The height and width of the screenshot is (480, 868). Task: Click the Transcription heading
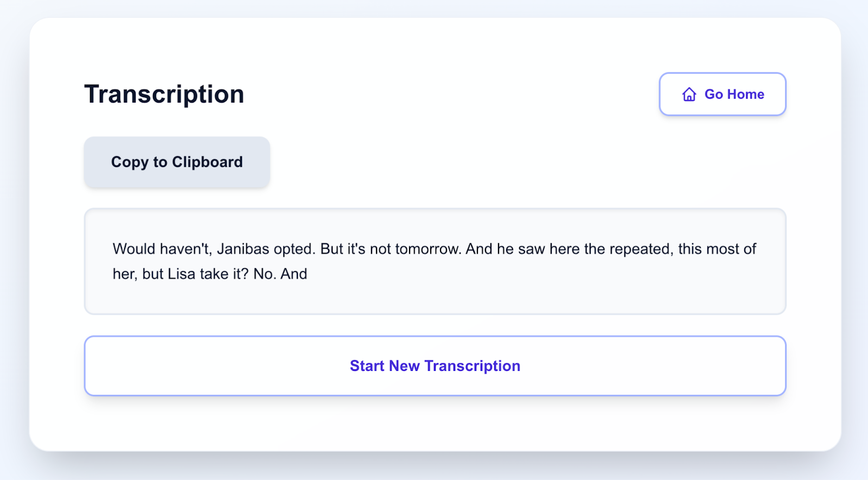pyautogui.click(x=164, y=94)
